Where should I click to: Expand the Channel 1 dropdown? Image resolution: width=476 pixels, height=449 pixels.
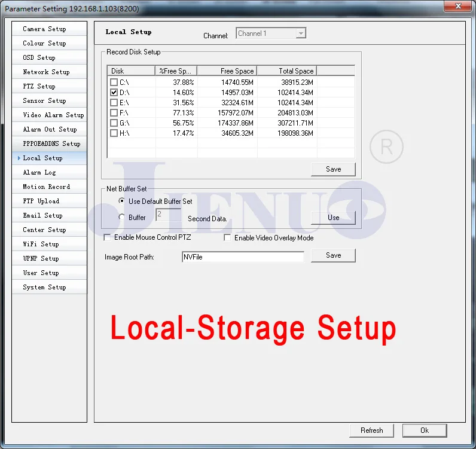tap(301, 33)
